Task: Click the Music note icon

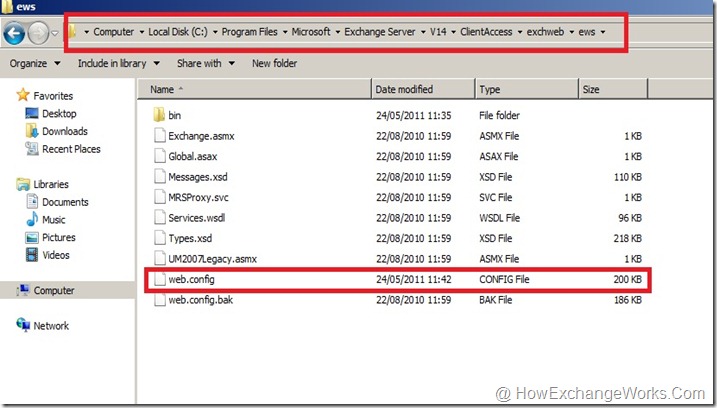Action: click(32, 220)
